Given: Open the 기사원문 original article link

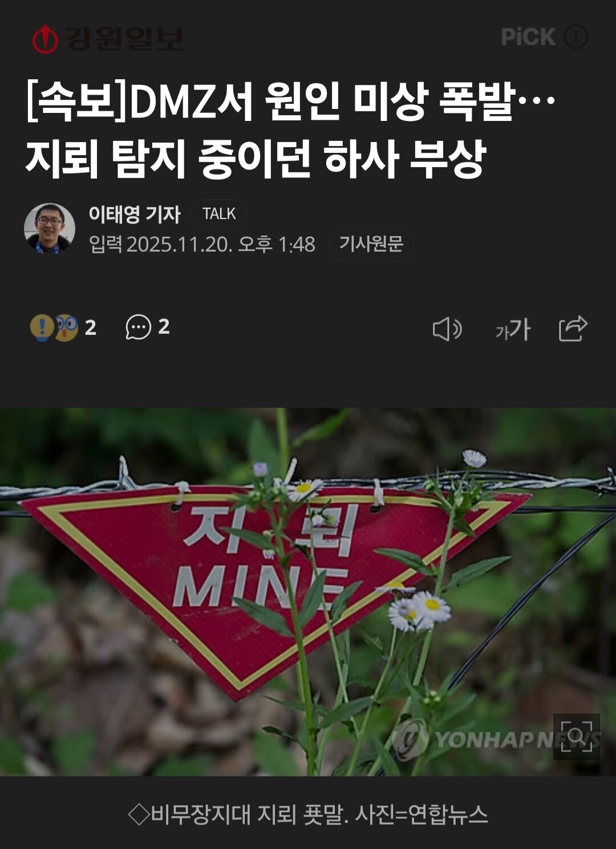Looking at the screenshot, I should click(371, 245).
